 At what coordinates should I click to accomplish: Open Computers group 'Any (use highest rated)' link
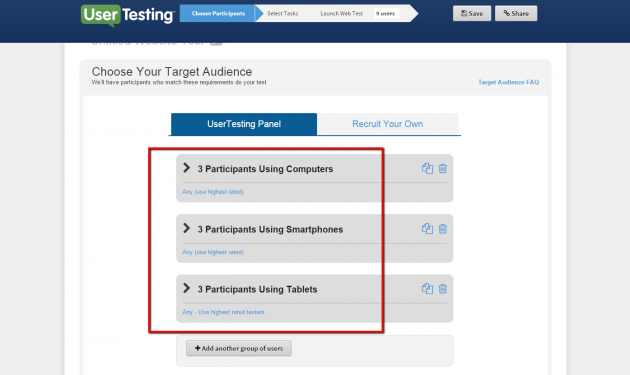pos(213,192)
